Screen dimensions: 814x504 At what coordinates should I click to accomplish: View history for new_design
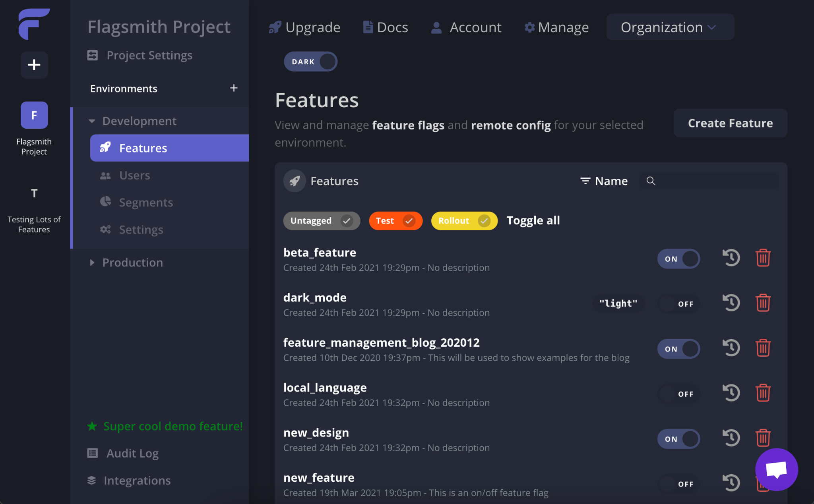[x=731, y=438]
